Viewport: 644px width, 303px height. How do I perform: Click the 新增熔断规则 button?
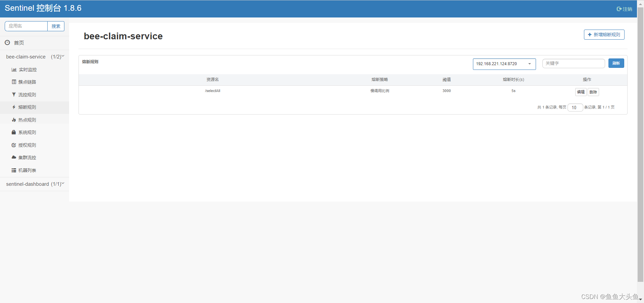click(604, 35)
